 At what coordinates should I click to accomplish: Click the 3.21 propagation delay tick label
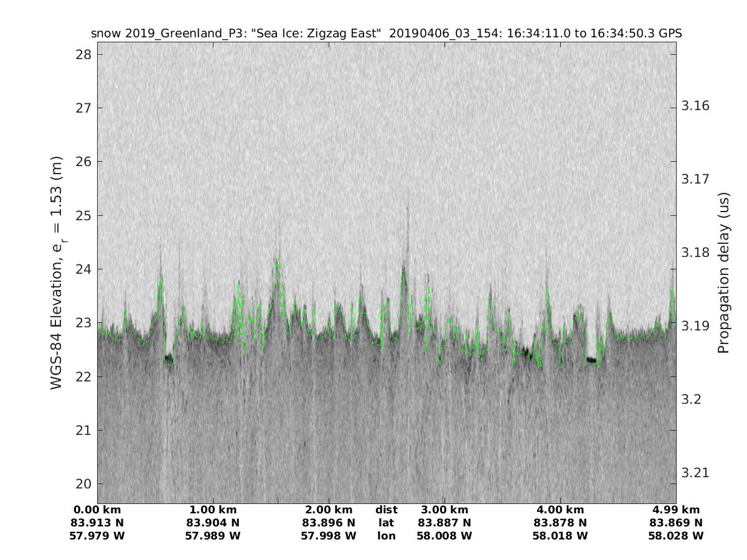(x=695, y=473)
